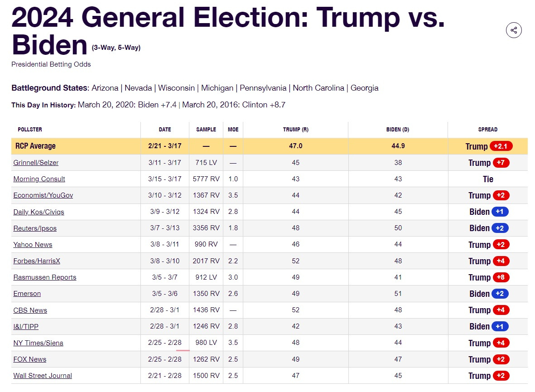
Task: View Georgia battleground state polls
Action: click(x=364, y=88)
